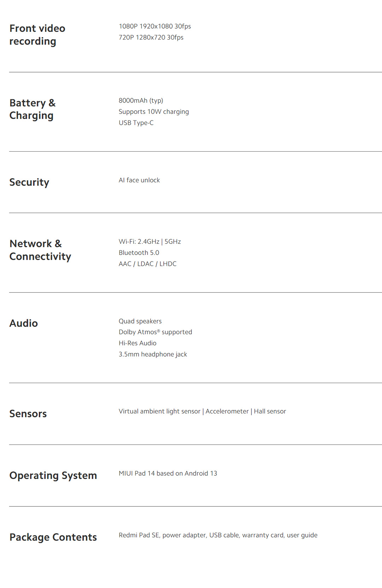Click the Front video recording heading

37,35
